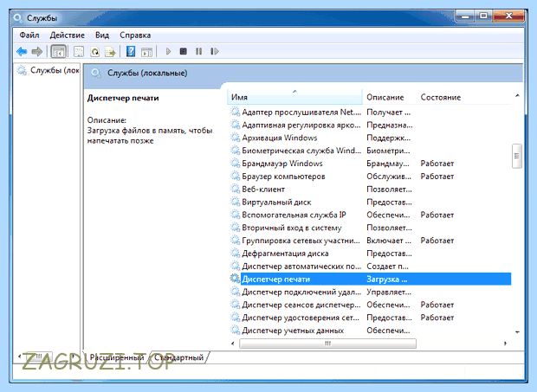Pause the service with the pause icon

point(198,51)
